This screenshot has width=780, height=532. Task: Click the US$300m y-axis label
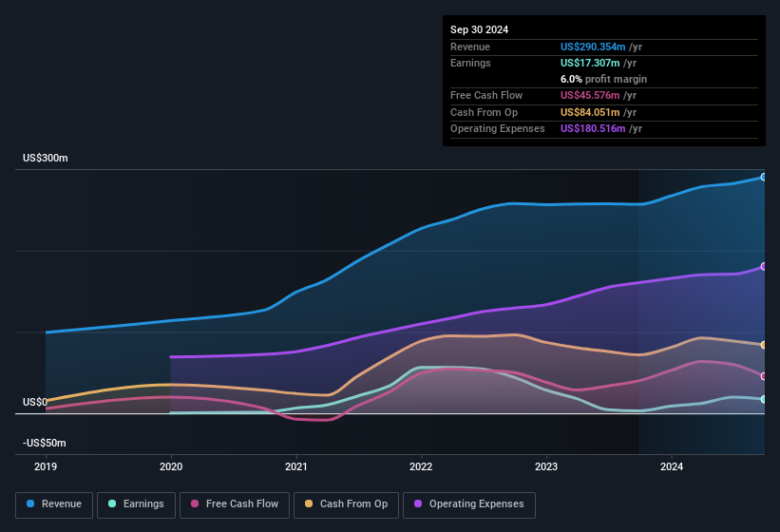pos(46,158)
